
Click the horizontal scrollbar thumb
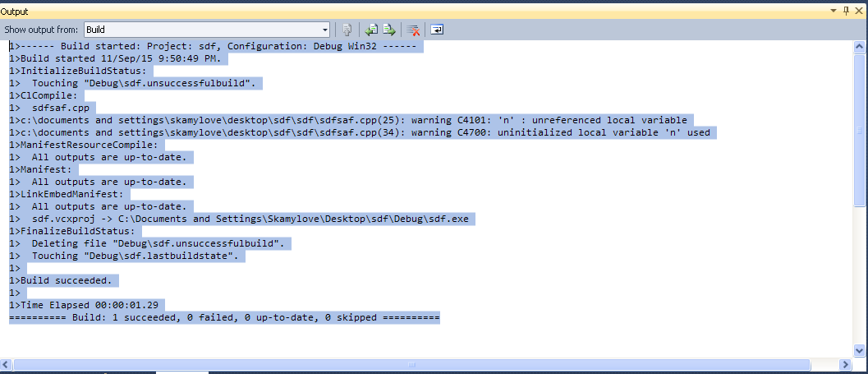point(411,364)
